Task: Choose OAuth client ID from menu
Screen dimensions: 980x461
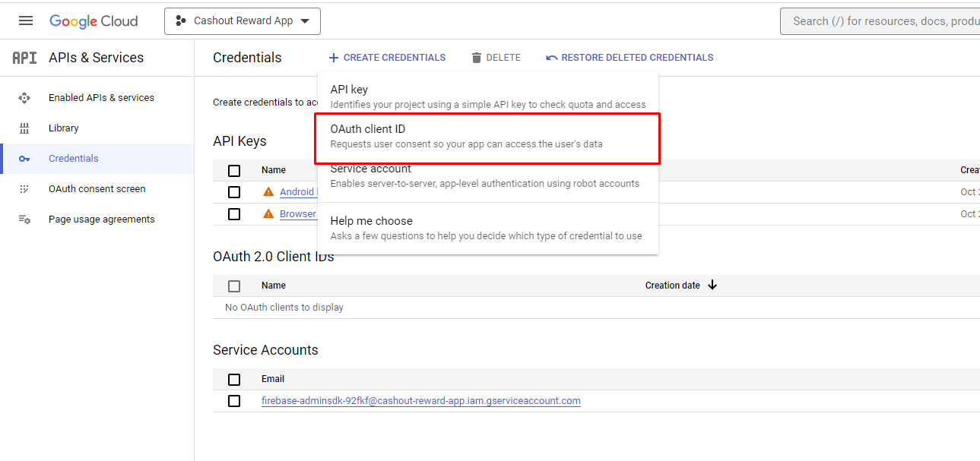Action: coord(487,136)
